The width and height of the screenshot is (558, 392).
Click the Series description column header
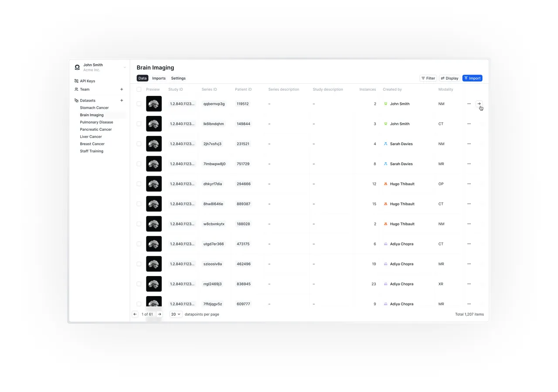284,89
